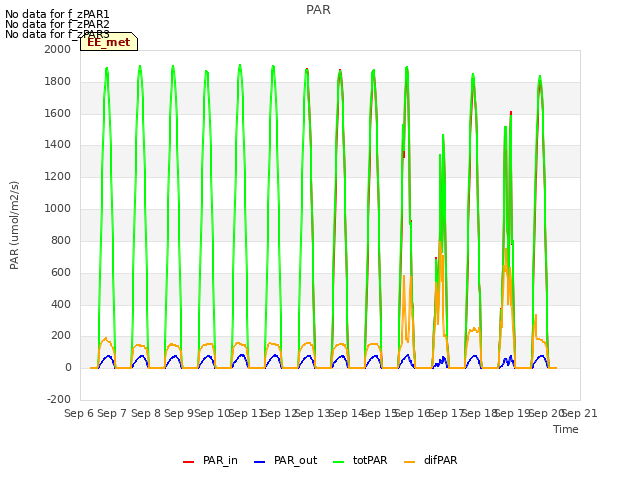Click the Sep 8 x-axis tick label

pos(146,413)
